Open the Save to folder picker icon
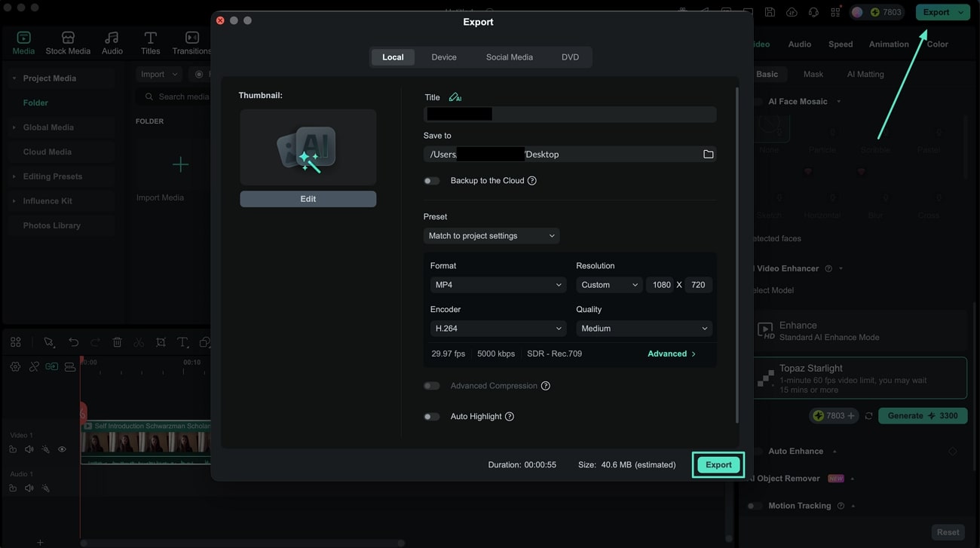The height and width of the screenshot is (548, 980). pyautogui.click(x=708, y=153)
